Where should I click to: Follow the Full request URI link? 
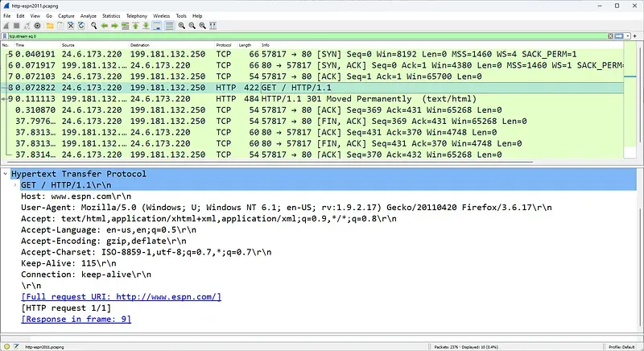[x=122, y=297]
